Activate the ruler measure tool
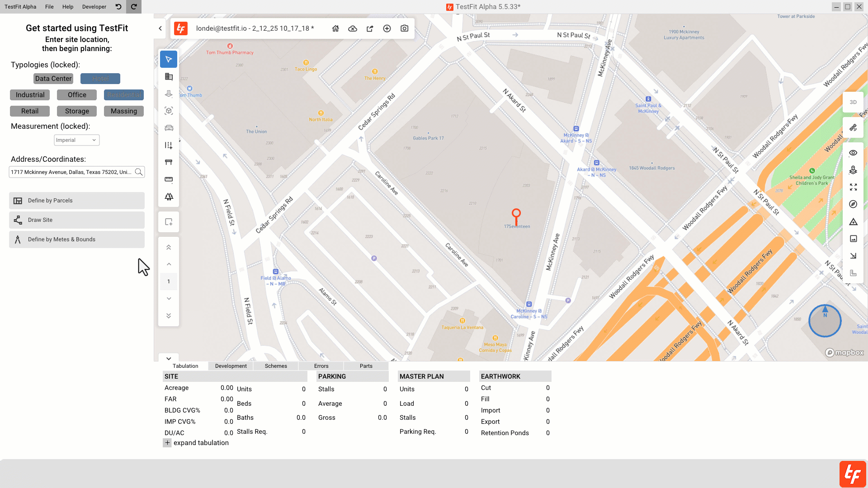The width and height of the screenshot is (868, 488). (169, 179)
